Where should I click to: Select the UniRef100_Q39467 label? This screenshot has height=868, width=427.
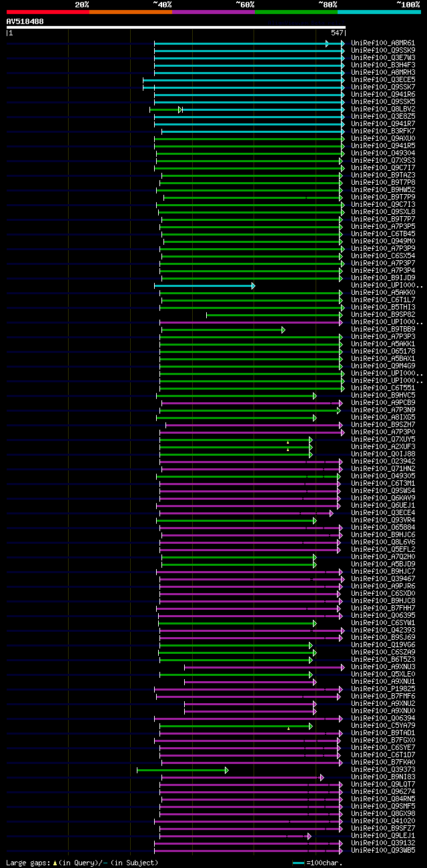click(x=384, y=579)
